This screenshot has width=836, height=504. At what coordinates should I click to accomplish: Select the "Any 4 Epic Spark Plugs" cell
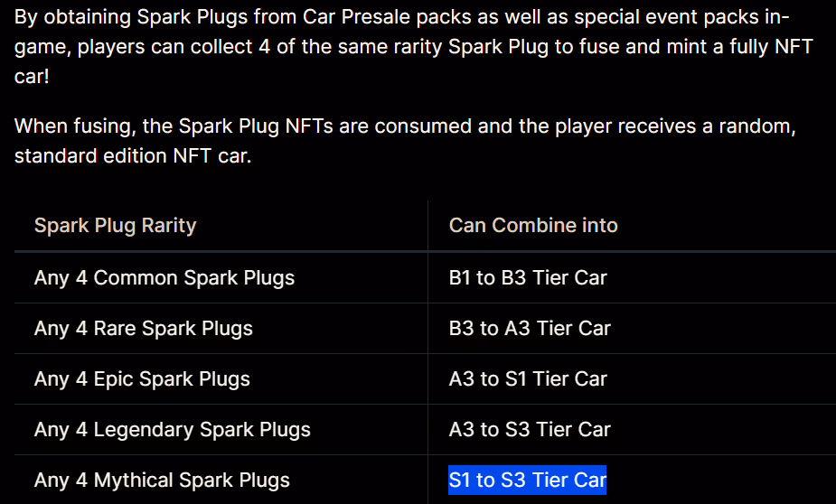point(142,379)
